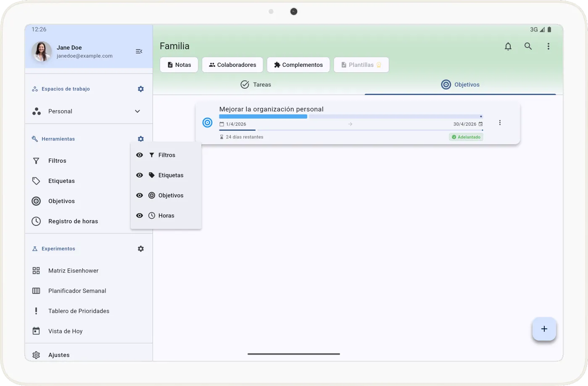Image resolution: width=588 pixels, height=386 pixels.
Task: Click the Herramientas settings gear
Action: pyautogui.click(x=141, y=139)
